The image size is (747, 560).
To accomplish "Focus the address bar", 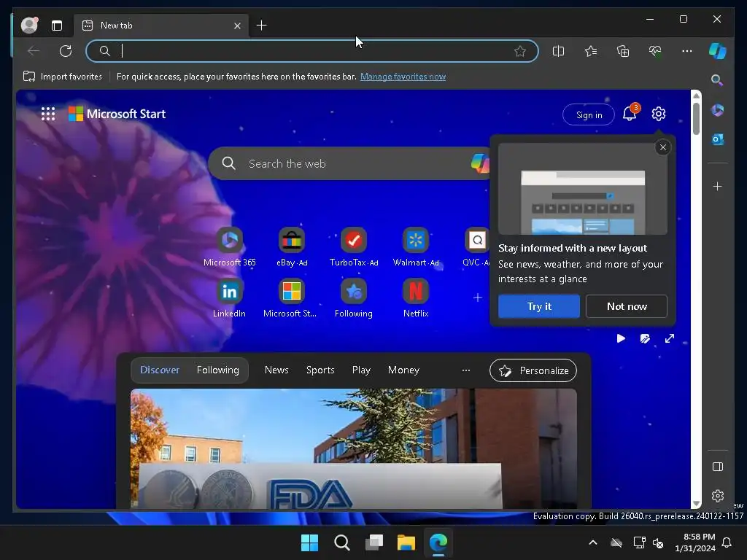I will [x=311, y=51].
